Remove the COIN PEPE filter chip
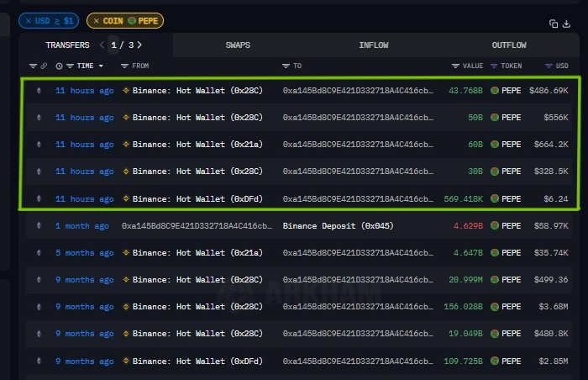This screenshot has height=380, width=588. tap(96, 20)
